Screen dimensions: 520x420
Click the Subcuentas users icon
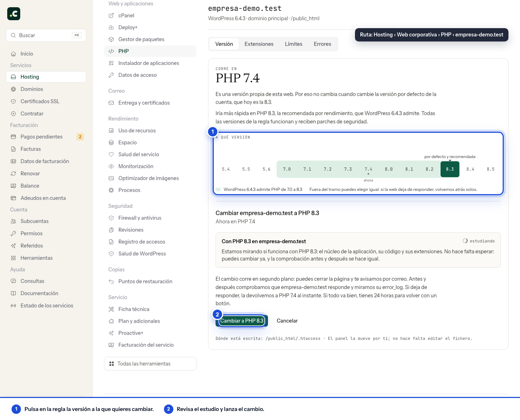13,221
